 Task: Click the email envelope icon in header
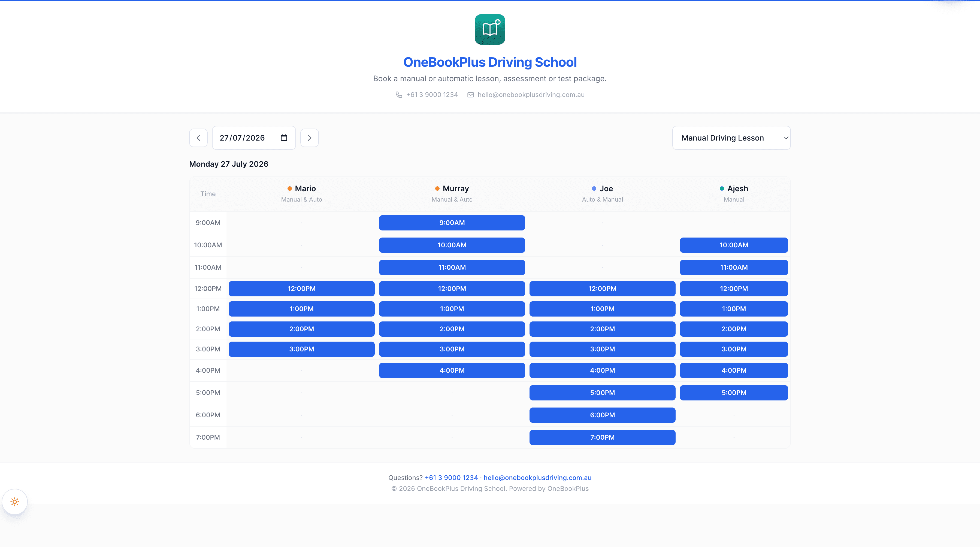(471, 95)
